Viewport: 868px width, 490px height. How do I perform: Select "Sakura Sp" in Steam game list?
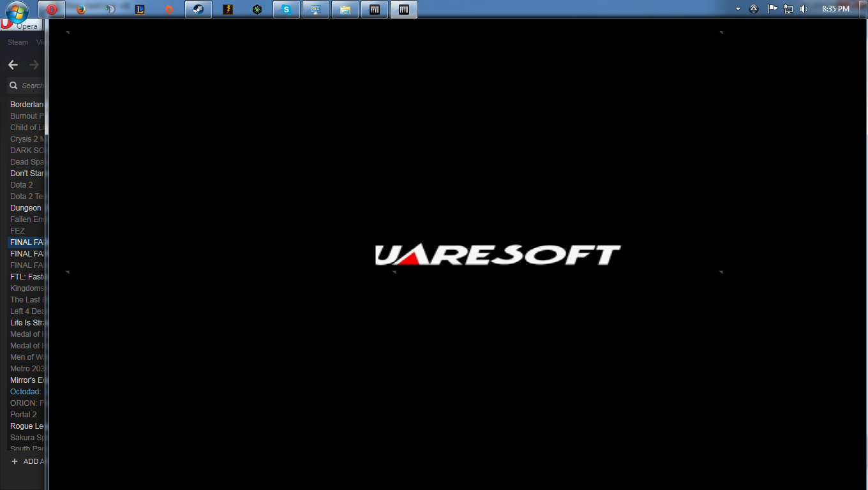27,438
